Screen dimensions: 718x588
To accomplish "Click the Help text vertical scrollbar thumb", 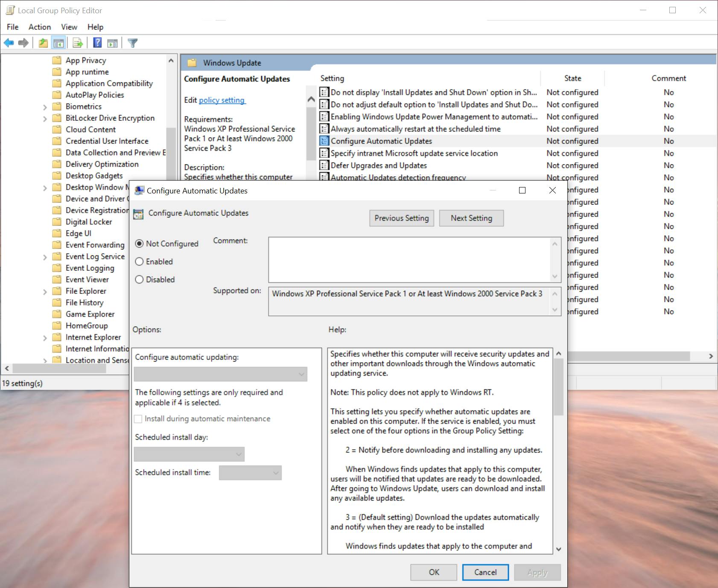I will [x=558, y=387].
